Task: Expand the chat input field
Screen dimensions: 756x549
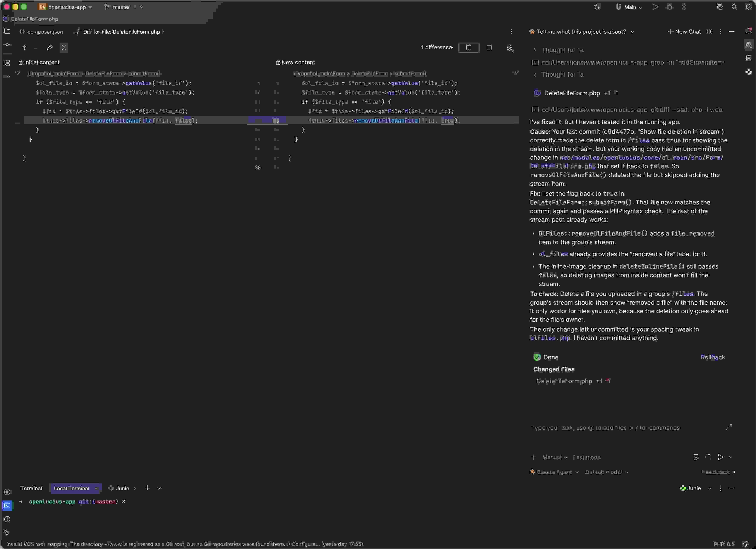Action: (x=729, y=427)
